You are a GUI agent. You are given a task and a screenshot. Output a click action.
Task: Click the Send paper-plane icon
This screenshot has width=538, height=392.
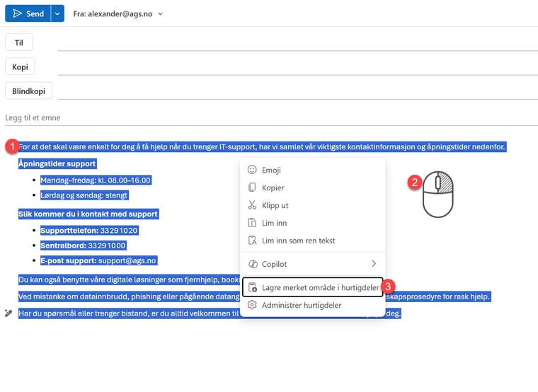pos(17,13)
